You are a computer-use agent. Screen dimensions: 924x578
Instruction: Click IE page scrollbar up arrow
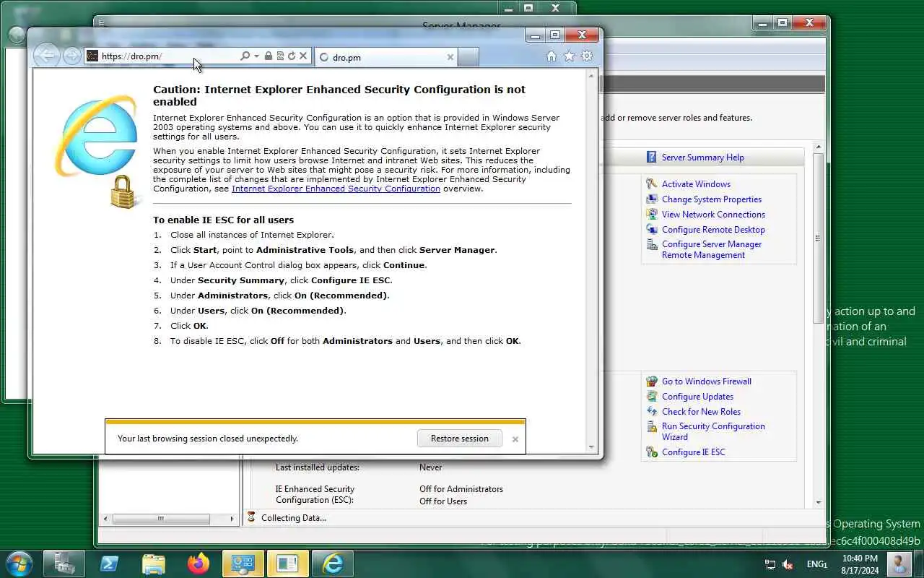click(x=593, y=74)
